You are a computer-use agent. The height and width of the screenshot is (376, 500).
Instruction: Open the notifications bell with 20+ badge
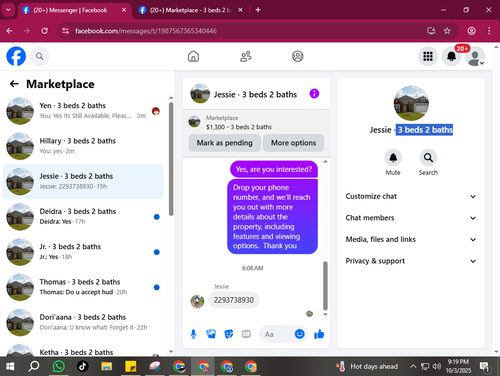pos(452,56)
